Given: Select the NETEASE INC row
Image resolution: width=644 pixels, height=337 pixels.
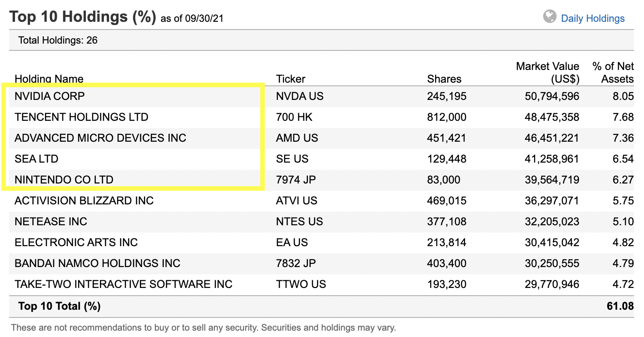Looking at the screenshot, I should (x=51, y=222).
